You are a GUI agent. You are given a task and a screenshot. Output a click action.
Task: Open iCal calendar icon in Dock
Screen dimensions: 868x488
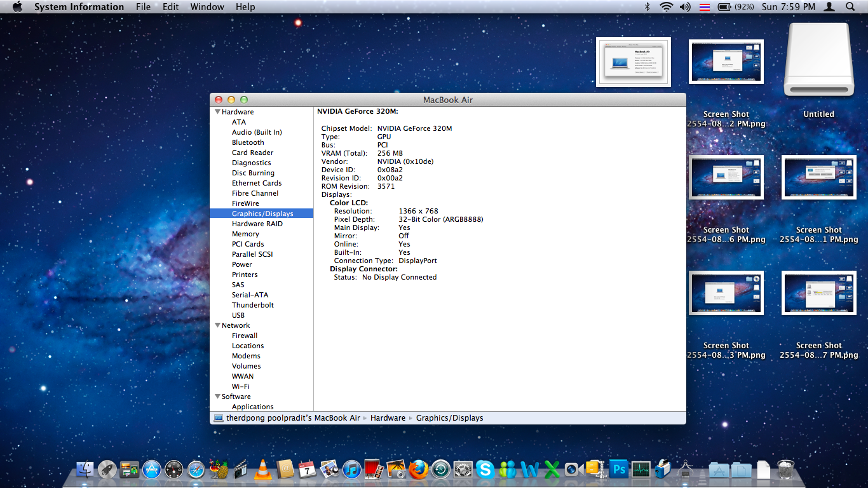[307, 470]
